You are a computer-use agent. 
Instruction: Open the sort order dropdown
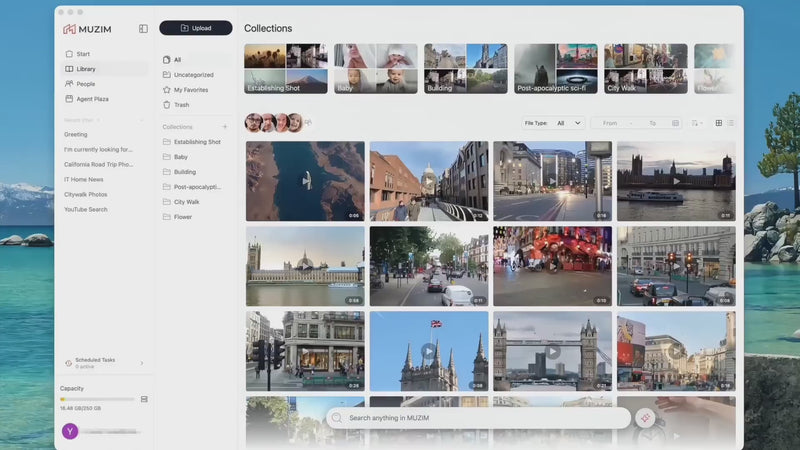(x=697, y=123)
